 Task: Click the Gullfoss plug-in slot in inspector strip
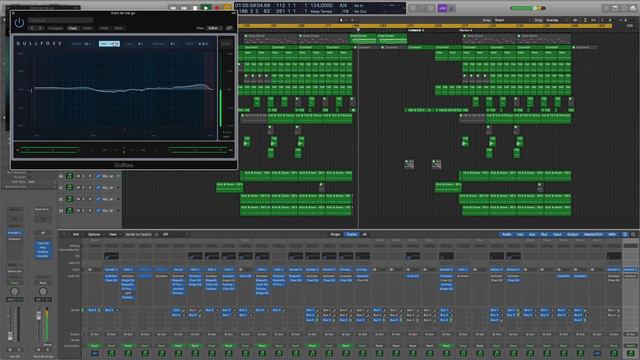[43, 252]
